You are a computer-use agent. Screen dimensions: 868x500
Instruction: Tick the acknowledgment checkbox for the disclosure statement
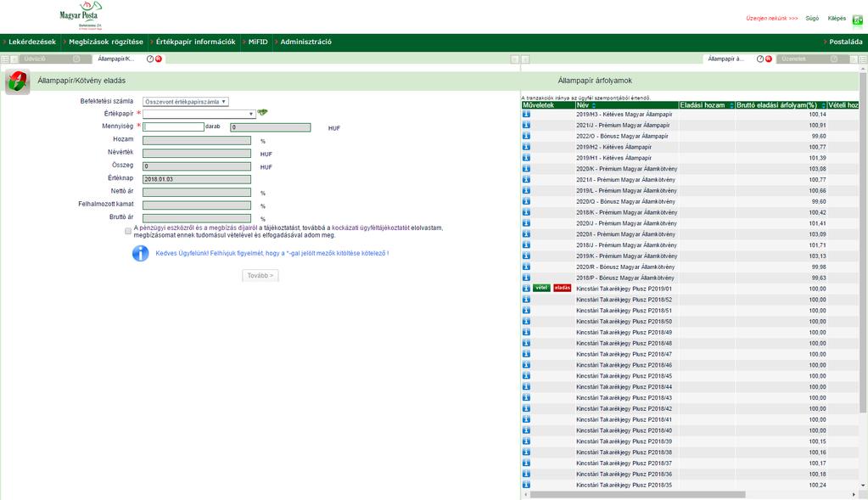[128, 231]
